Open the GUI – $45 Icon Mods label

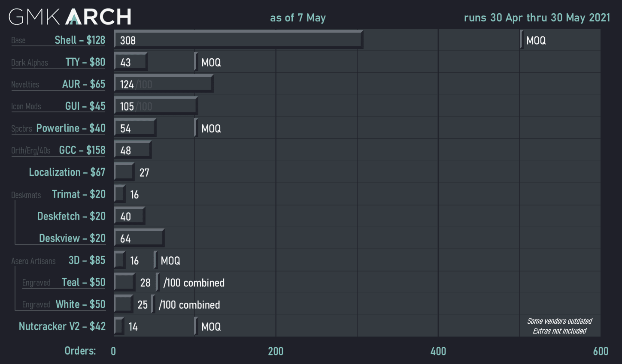coord(85,106)
